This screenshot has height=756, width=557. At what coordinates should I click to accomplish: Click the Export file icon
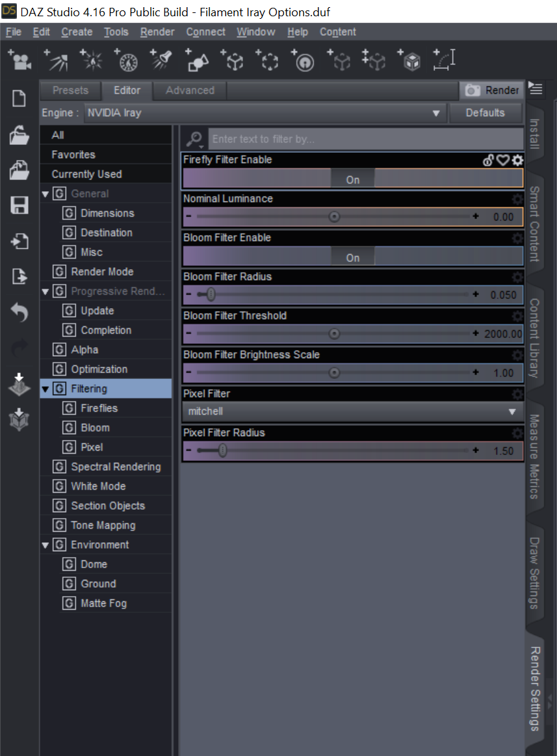click(x=19, y=276)
